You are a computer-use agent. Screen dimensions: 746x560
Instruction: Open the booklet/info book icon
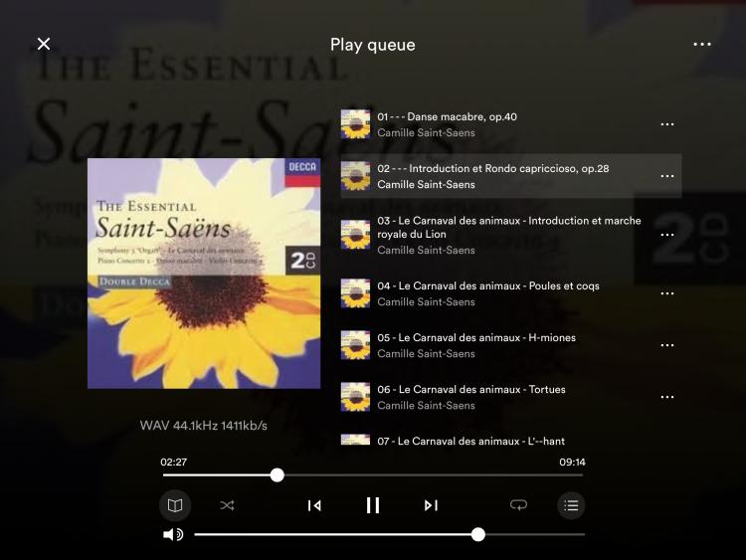(175, 505)
